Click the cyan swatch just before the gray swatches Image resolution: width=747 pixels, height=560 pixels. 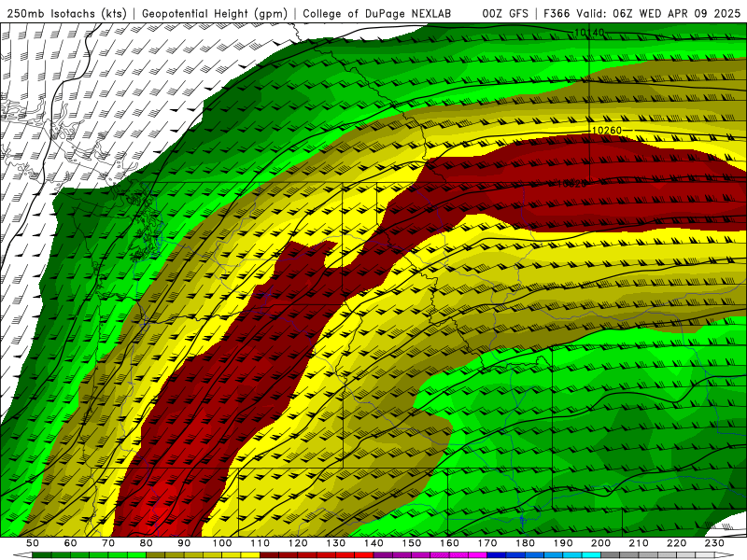pos(591,555)
